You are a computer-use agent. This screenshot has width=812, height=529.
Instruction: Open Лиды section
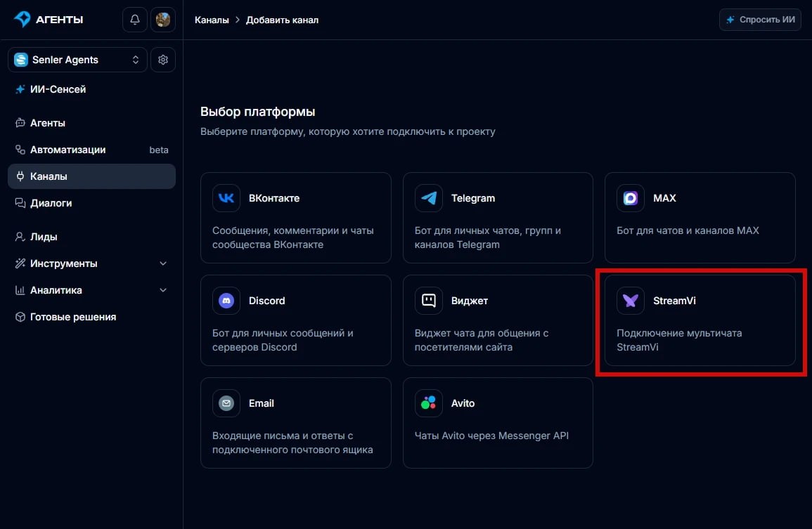click(91, 237)
